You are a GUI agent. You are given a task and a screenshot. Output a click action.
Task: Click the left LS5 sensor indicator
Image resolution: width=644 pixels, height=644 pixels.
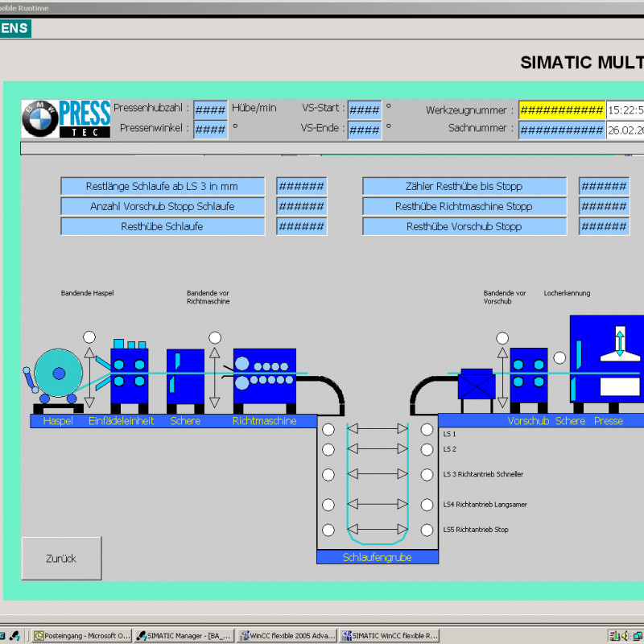tap(328, 530)
